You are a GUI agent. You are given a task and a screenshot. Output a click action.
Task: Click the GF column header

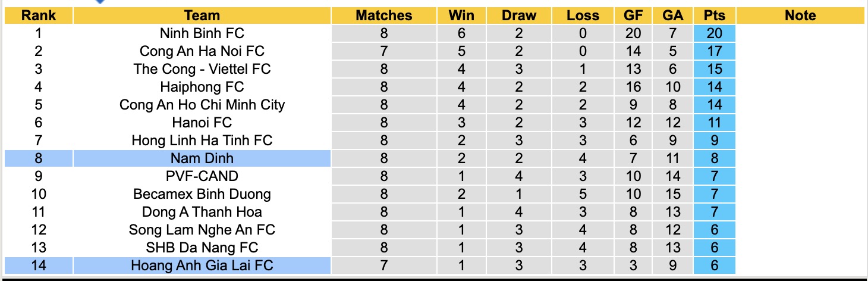633,15
